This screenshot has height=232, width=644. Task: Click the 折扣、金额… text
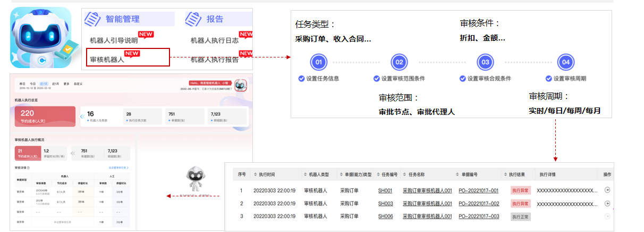point(482,38)
